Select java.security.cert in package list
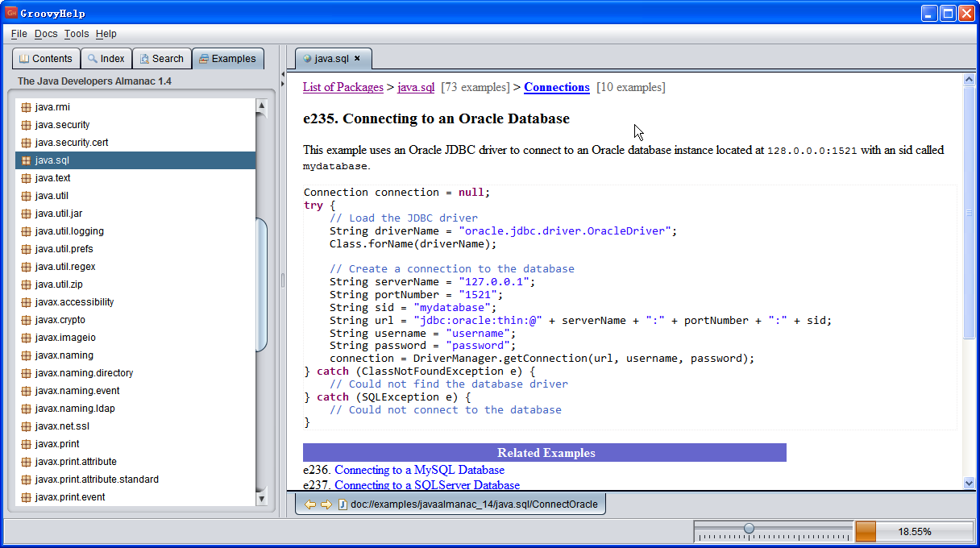The image size is (980, 548). [x=135, y=143]
